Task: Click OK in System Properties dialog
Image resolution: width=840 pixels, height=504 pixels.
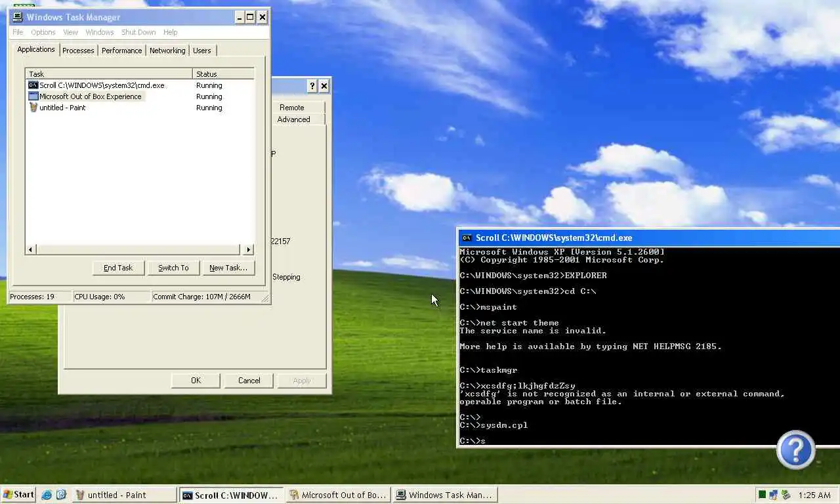Action: 196,381
